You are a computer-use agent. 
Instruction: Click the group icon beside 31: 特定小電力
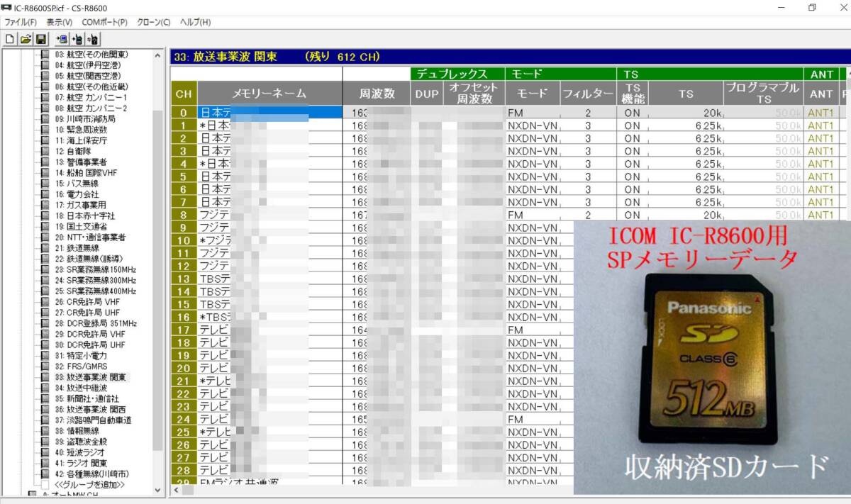coord(45,356)
